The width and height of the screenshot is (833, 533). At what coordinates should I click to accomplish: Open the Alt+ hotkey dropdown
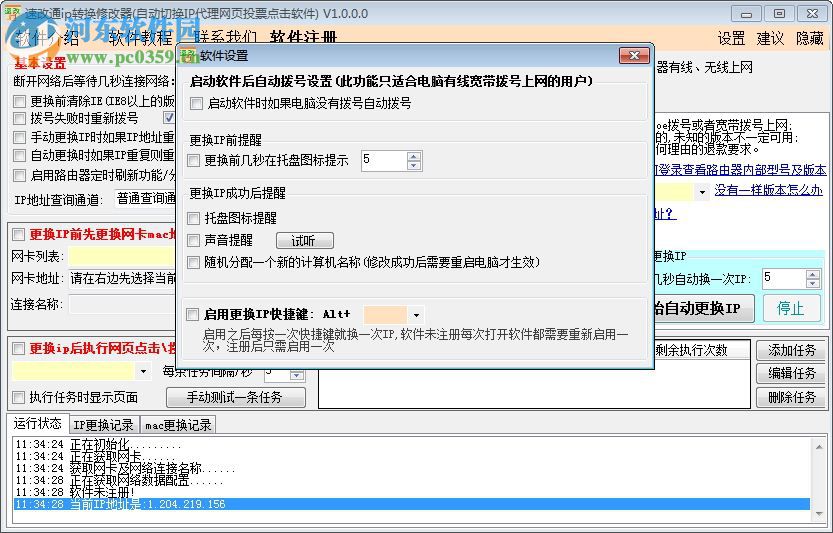pos(416,315)
